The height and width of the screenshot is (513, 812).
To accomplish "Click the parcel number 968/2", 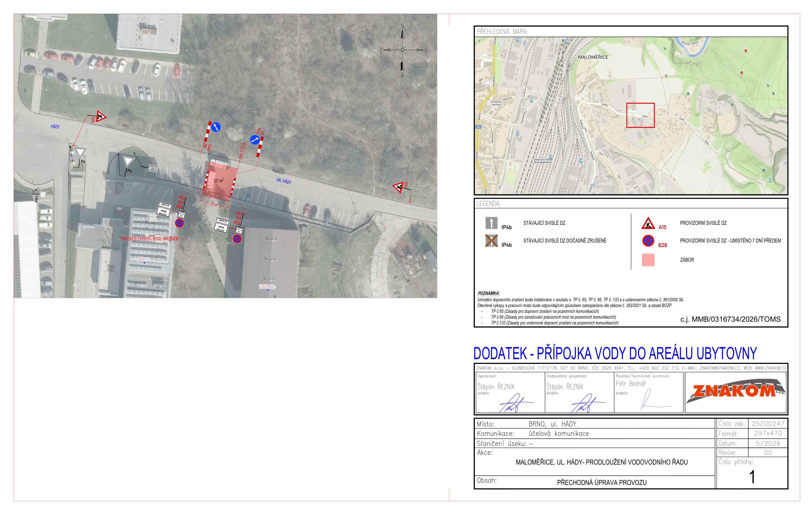I will pyautogui.click(x=143, y=259).
